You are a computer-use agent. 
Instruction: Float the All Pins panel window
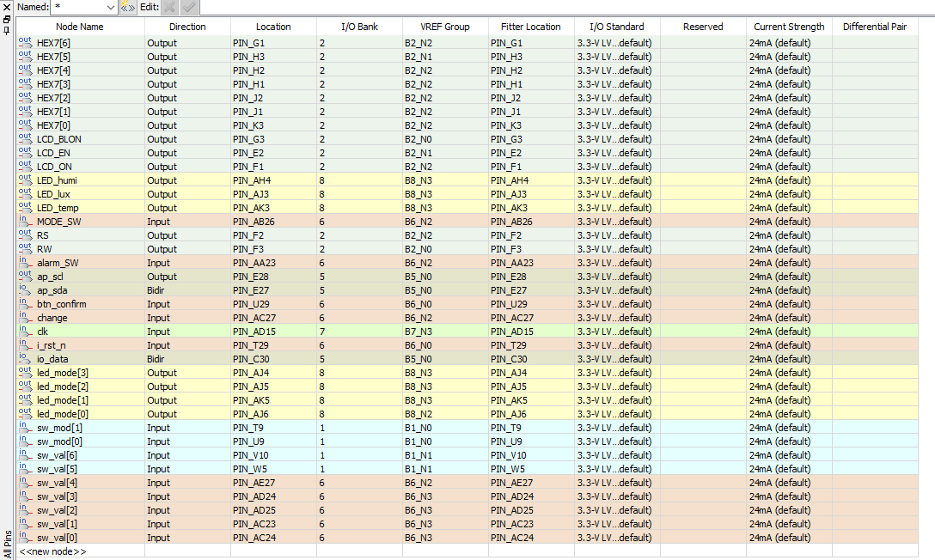coord(7,19)
